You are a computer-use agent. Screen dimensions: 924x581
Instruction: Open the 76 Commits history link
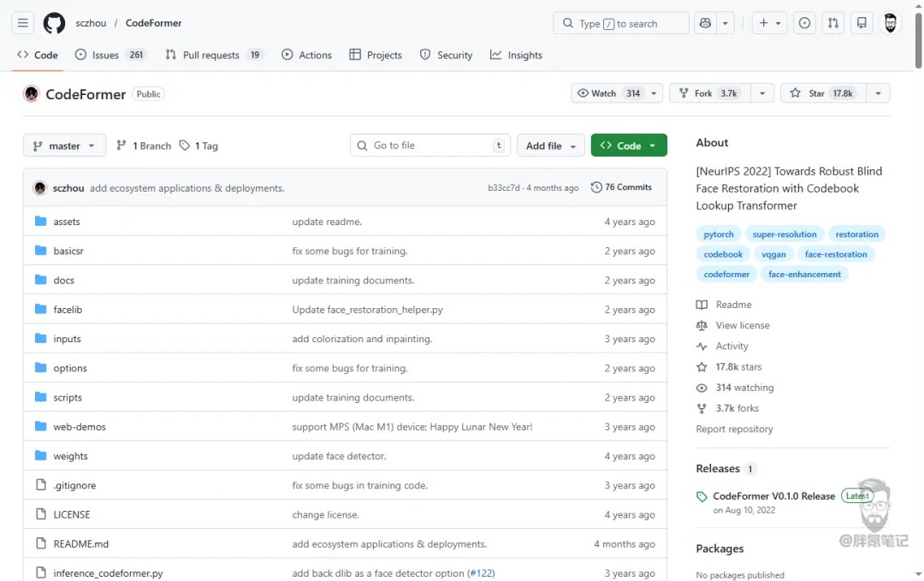pos(621,187)
